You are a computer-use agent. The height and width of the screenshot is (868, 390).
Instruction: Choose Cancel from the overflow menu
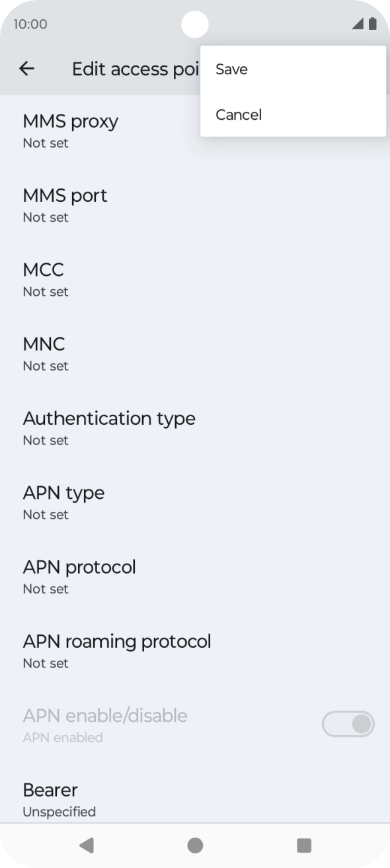(x=293, y=114)
